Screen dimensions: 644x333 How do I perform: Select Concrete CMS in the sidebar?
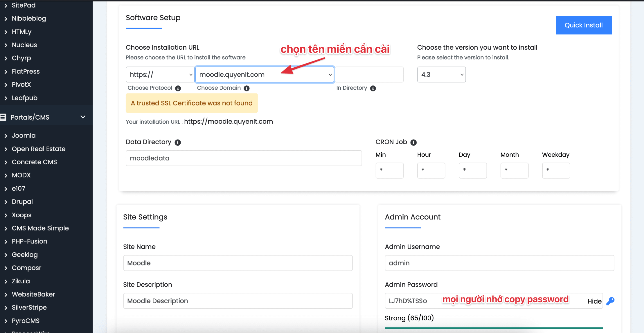pos(34,162)
